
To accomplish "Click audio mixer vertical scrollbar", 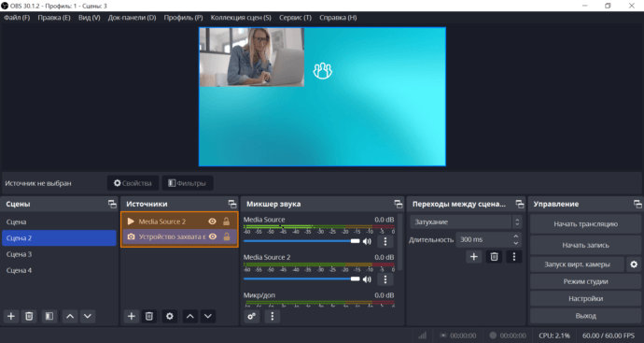I will (400, 242).
